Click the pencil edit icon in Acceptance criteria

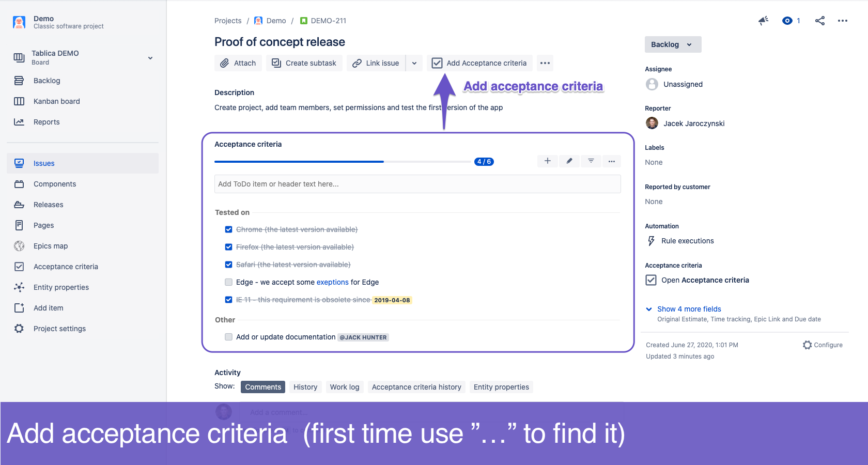point(569,161)
